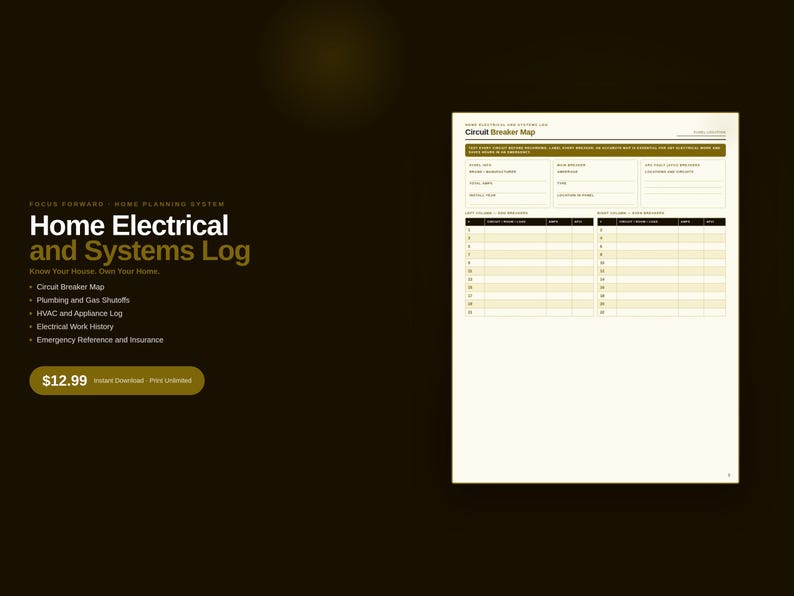Click the 'Left Column — Odd Breakers' label
794x596 pixels.
496,213
